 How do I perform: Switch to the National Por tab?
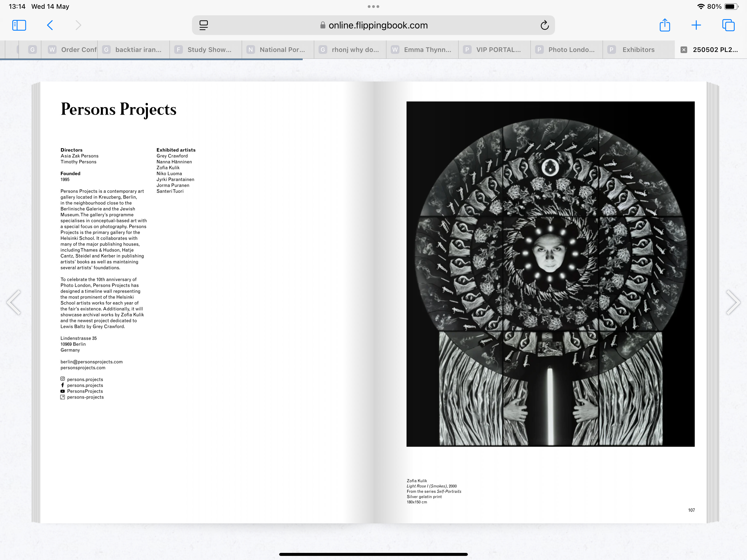coord(278,50)
